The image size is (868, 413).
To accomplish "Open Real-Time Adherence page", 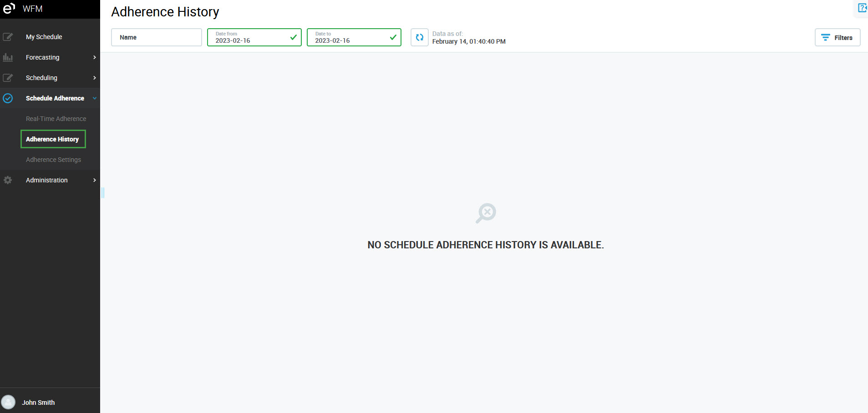I will 56,119.
